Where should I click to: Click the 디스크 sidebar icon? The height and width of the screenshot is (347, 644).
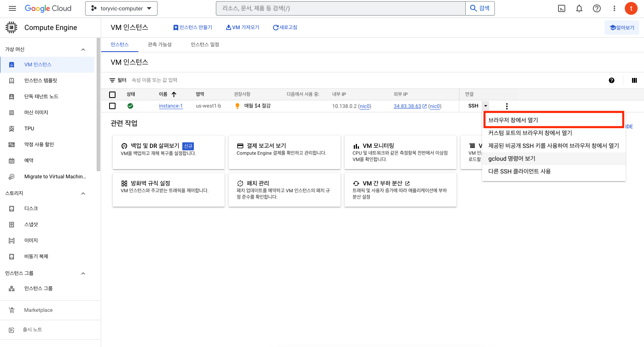click(x=12, y=209)
